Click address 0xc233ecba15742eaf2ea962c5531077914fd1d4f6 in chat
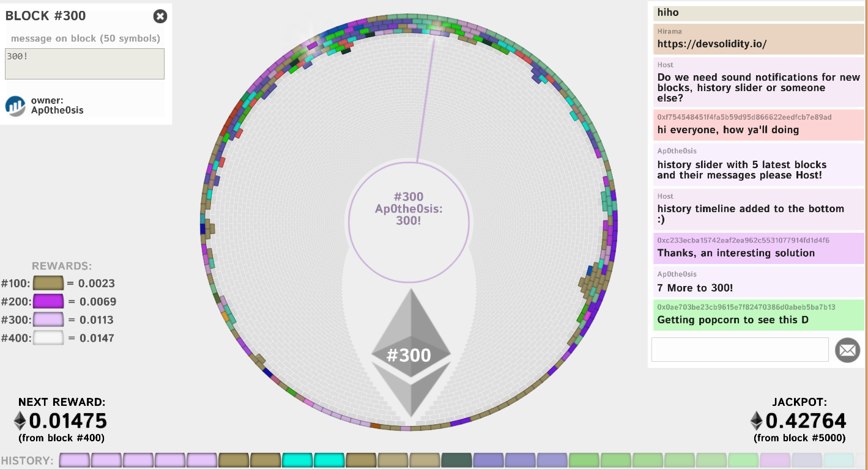868x470 pixels. tap(743, 240)
